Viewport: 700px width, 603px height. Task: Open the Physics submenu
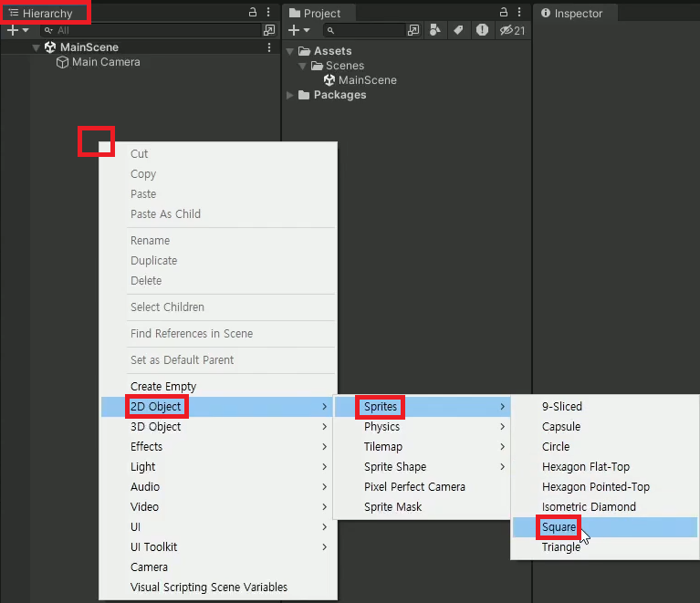tap(423, 427)
